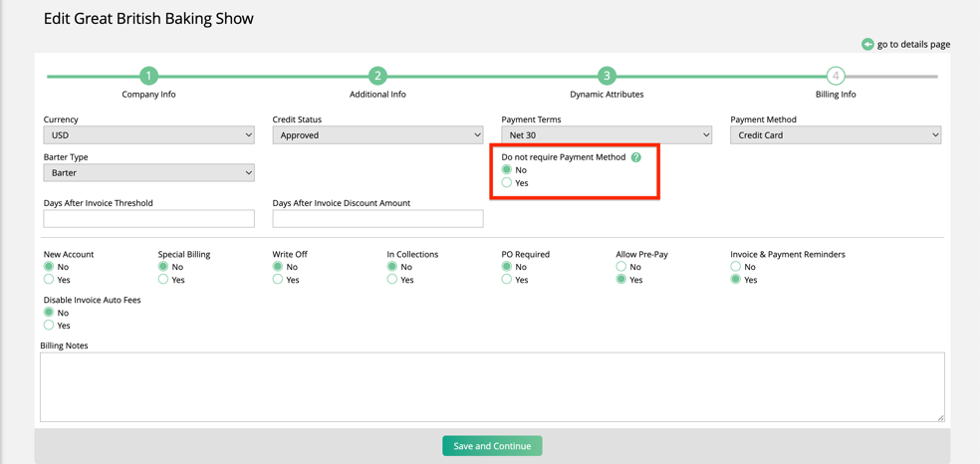Click the Billing Notes resize handle
The image size is (980, 464).
[940, 418]
